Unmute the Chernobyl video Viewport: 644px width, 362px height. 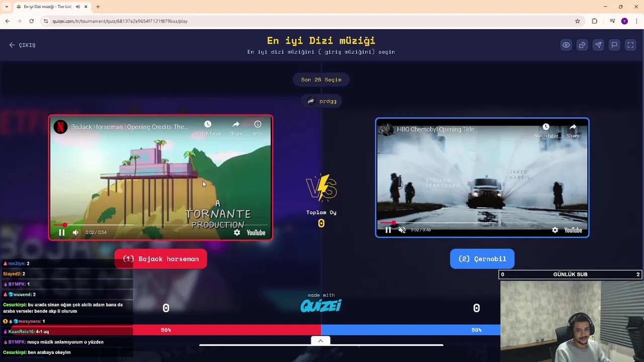coord(402,230)
